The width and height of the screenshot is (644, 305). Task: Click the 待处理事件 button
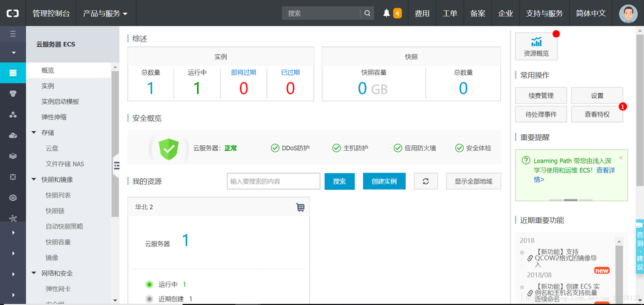pyautogui.click(x=541, y=114)
